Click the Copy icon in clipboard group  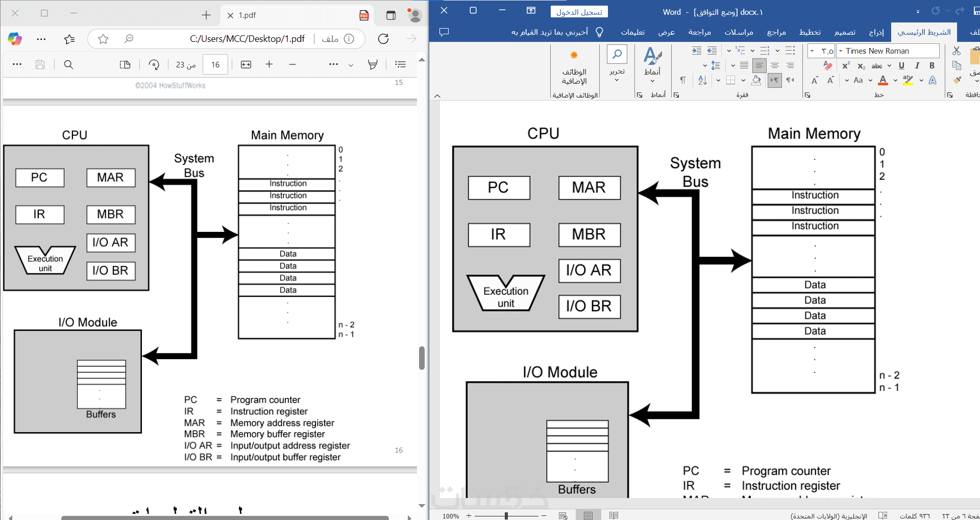[957, 65]
